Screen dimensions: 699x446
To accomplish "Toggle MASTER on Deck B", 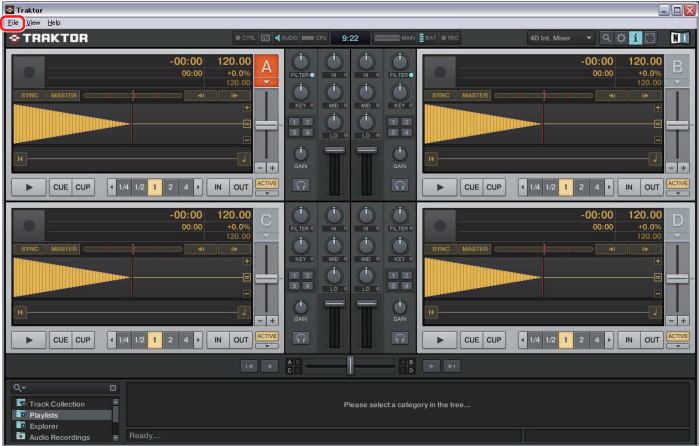I will point(475,96).
